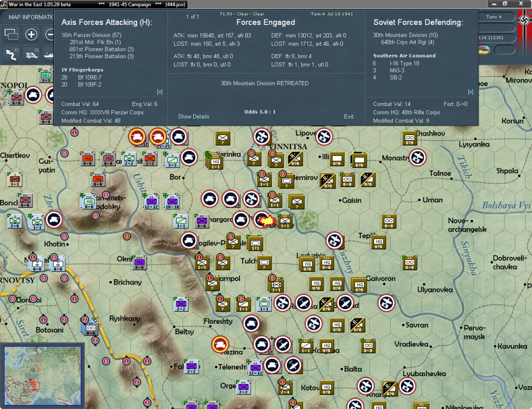Select the Soviet 1?1 counter near Mogilev-Podolsky
The height and width of the screenshot is (409, 532).
[x=256, y=243]
